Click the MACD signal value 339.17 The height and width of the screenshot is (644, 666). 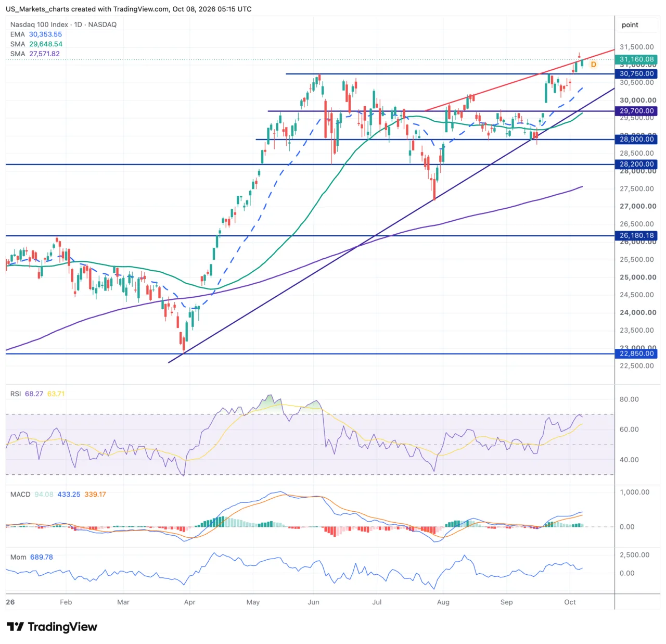(x=95, y=494)
